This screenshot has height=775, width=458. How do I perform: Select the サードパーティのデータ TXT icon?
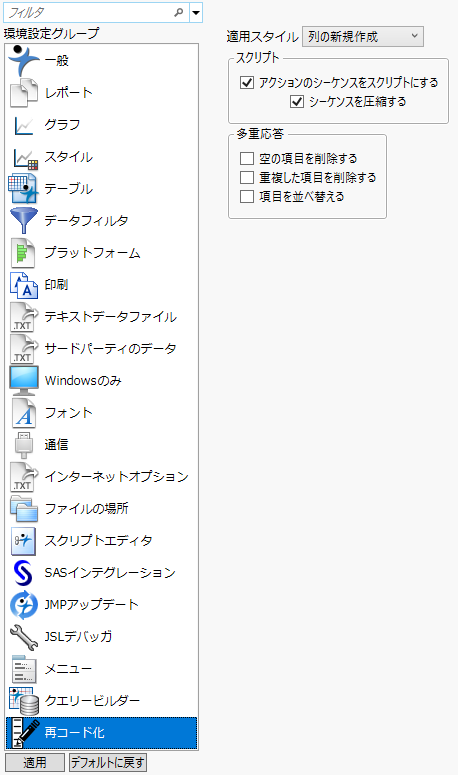coord(24,348)
